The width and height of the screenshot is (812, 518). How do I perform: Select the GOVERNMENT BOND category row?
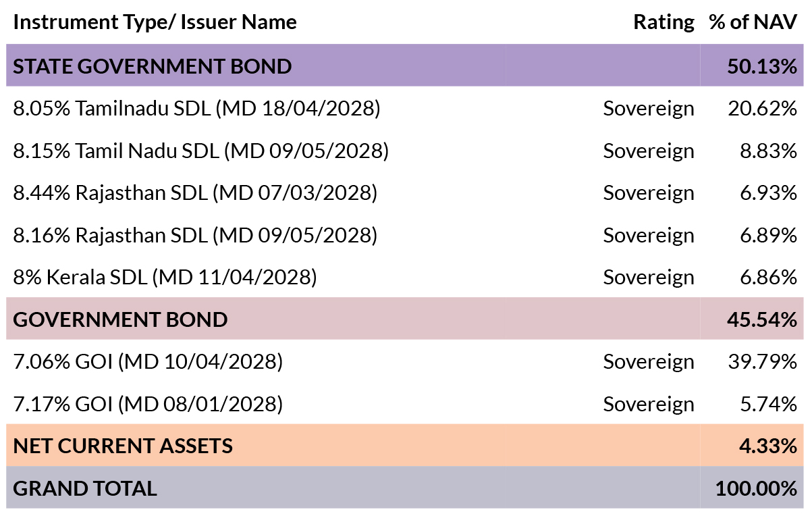[405, 319]
